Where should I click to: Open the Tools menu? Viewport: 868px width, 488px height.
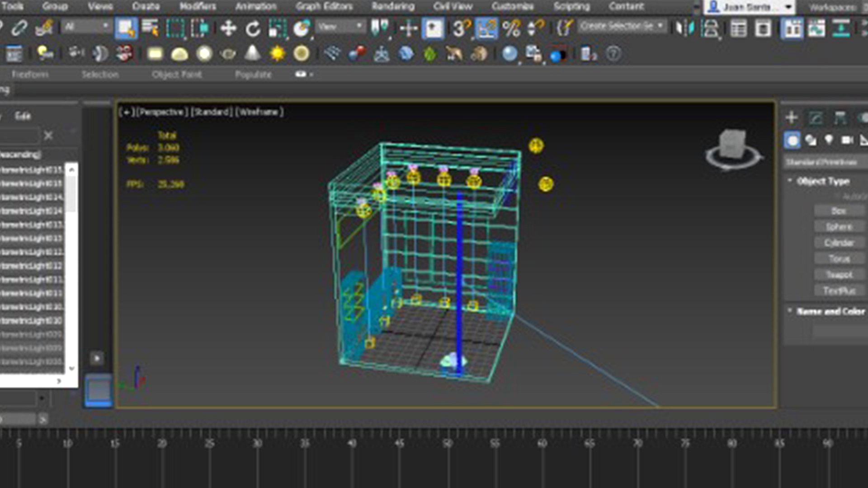[x=12, y=6]
